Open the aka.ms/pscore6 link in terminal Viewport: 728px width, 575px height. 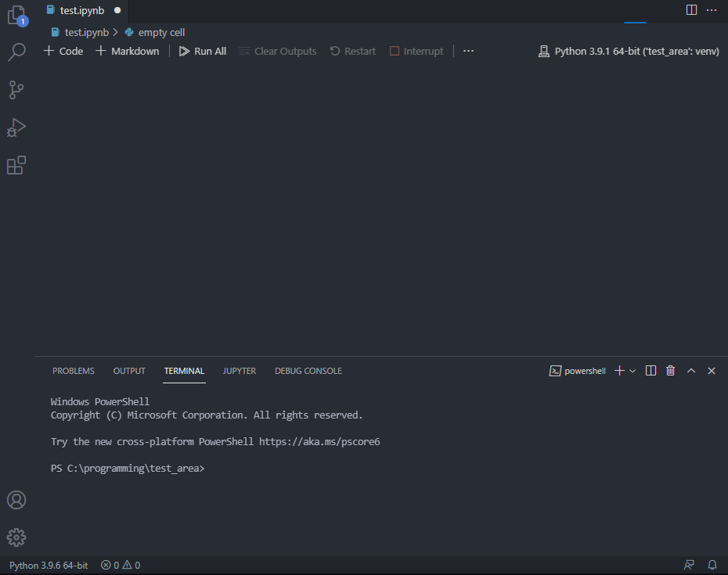click(319, 442)
